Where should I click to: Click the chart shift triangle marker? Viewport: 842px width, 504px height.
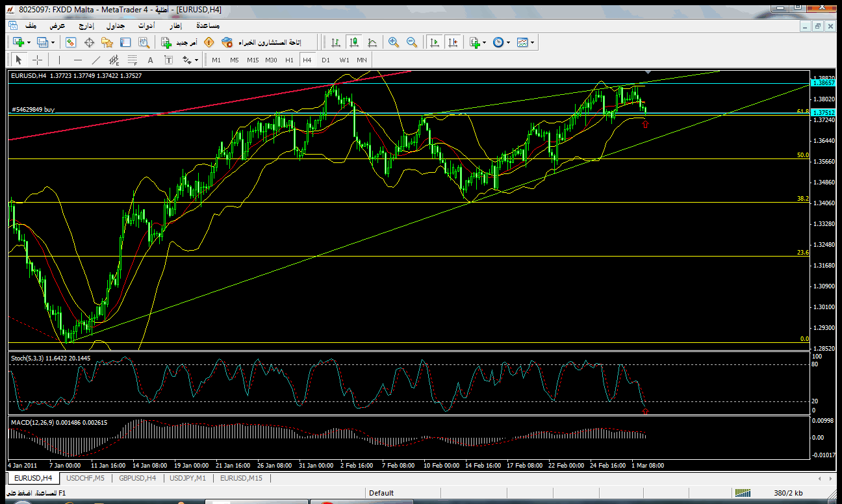point(648,71)
